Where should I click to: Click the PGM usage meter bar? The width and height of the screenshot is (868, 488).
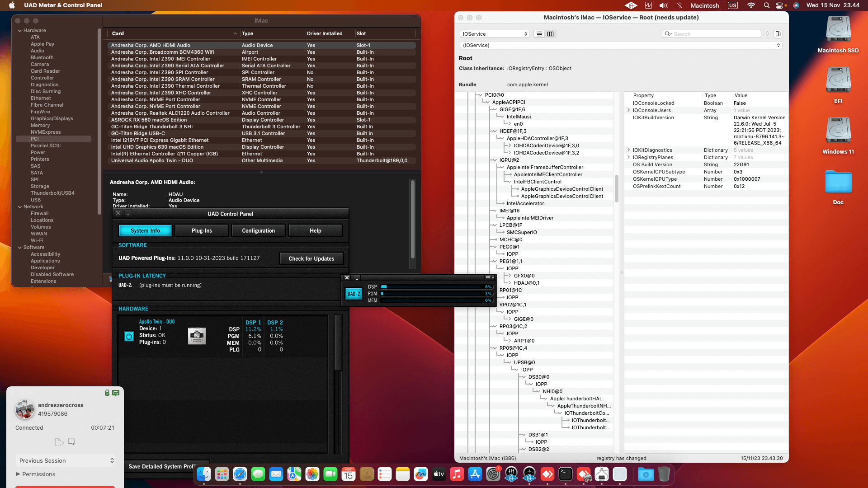pyautogui.click(x=436, y=294)
